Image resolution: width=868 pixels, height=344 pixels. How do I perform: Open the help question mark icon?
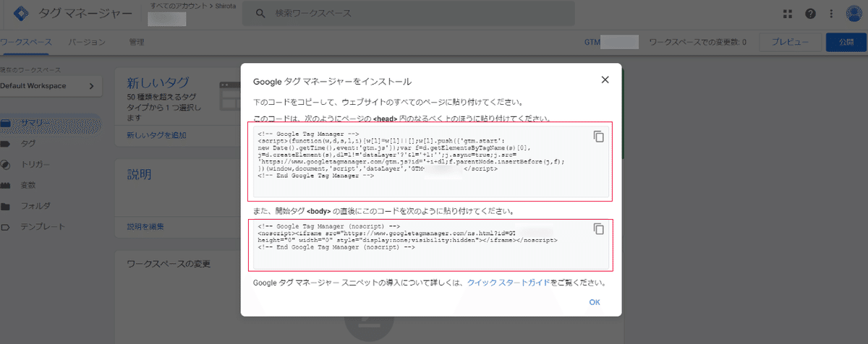[810, 14]
